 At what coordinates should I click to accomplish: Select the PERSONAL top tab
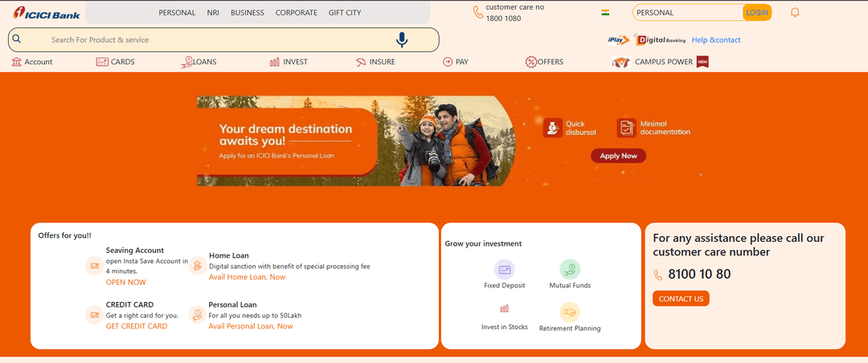[177, 12]
